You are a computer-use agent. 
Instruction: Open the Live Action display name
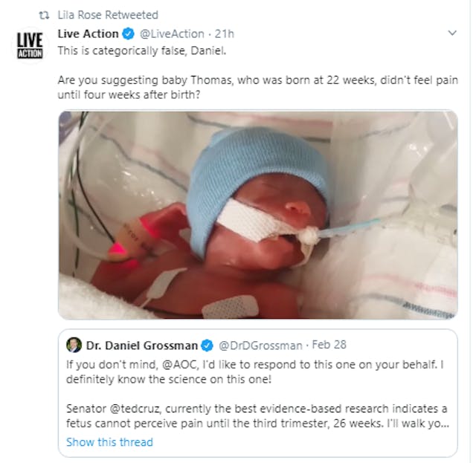tap(88, 33)
